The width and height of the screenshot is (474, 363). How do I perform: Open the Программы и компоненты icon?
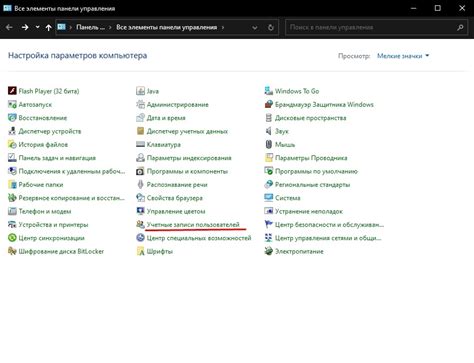pos(140,171)
